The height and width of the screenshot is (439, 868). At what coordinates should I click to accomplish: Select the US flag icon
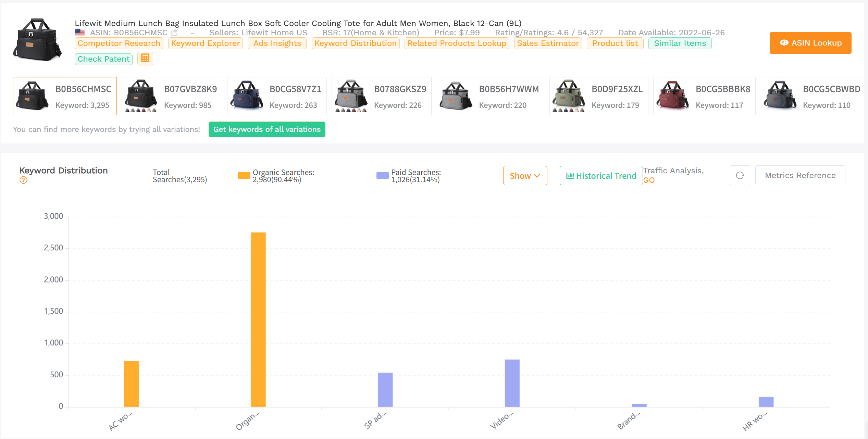tap(79, 32)
